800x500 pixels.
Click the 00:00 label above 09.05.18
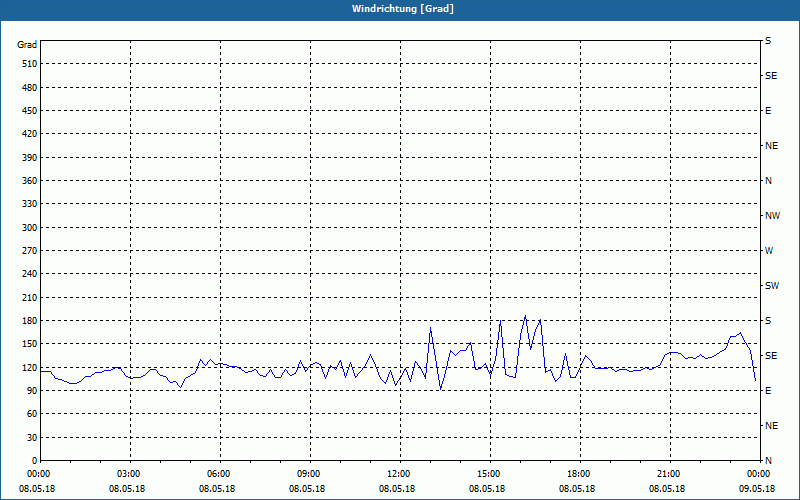(759, 473)
